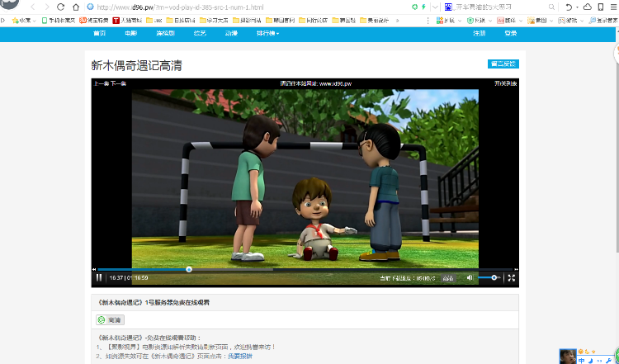Open the 游戏 games extension icon

(561, 21)
